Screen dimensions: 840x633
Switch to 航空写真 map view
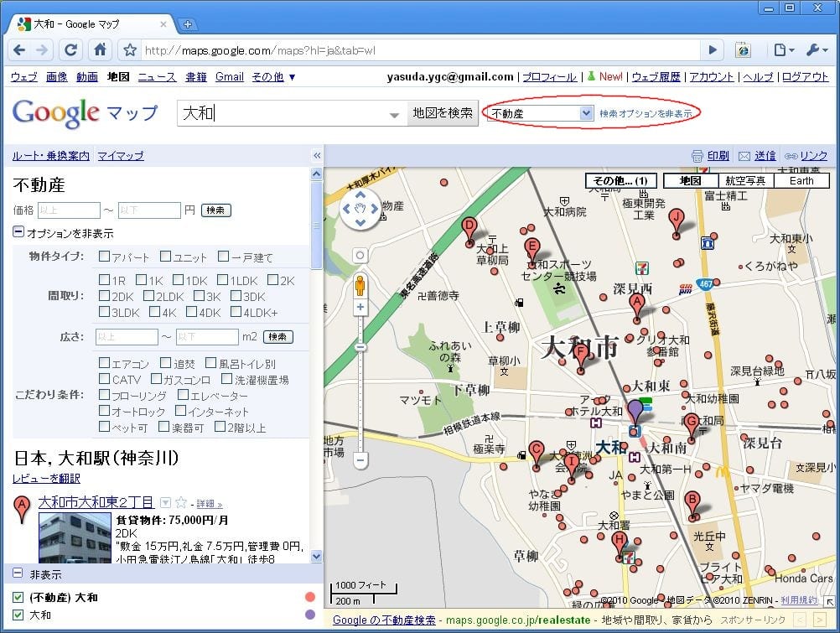tap(745, 180)
